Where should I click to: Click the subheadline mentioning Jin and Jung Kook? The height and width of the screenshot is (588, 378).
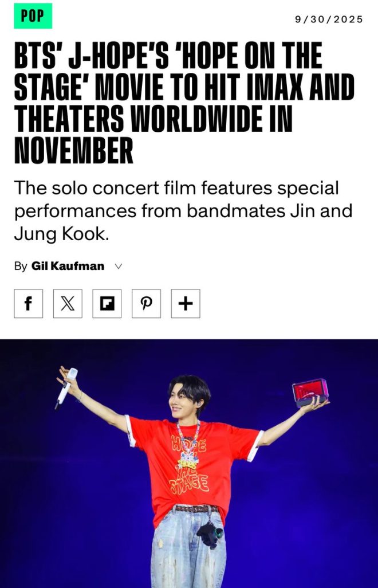click(x=183, y=211)
